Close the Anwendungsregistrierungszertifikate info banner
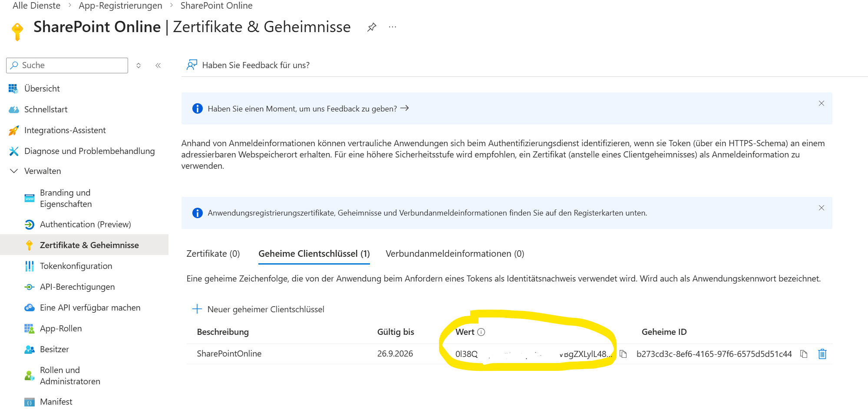Screen dimensions: 868x409 click(821, 208)
